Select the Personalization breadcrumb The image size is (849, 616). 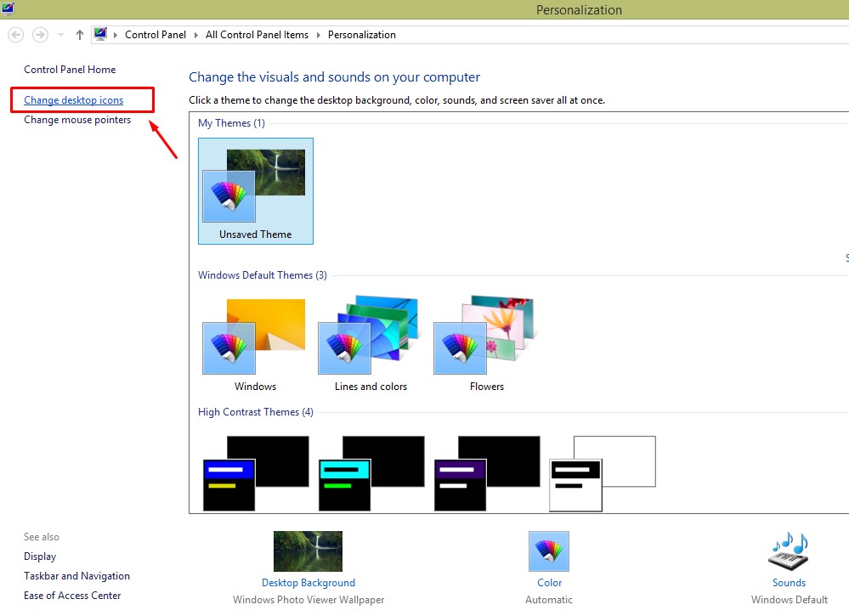pyautogui.click(x=362, y=35)
